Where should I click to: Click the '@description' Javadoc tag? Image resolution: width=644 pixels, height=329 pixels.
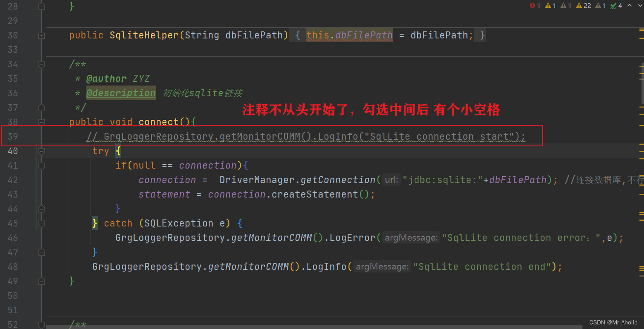(121, 93)
